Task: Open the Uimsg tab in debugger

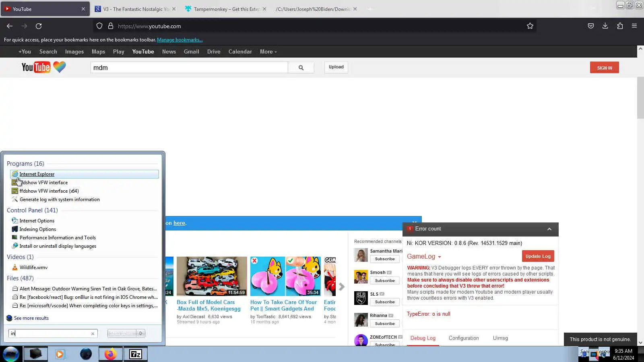Action: tap(500, 338)
